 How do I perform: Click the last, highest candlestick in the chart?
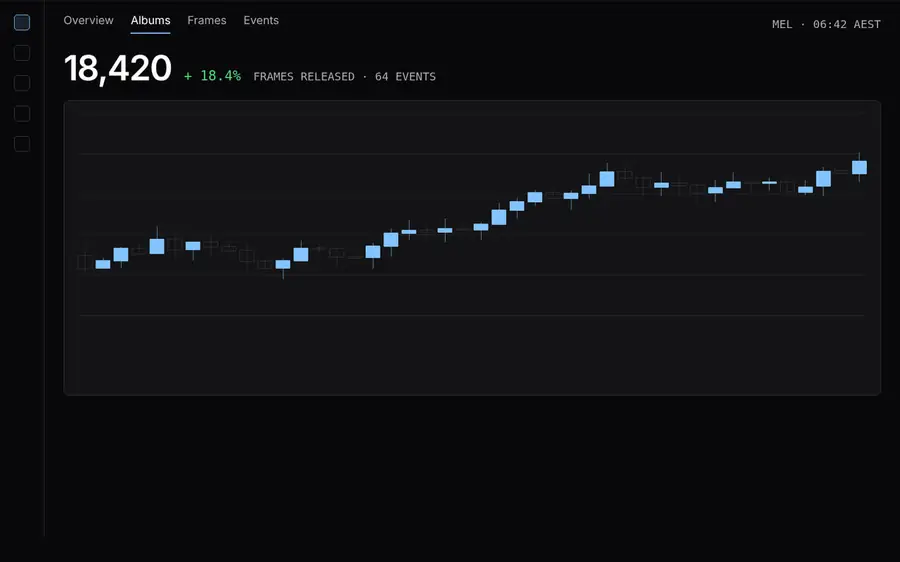click(859, 167)
